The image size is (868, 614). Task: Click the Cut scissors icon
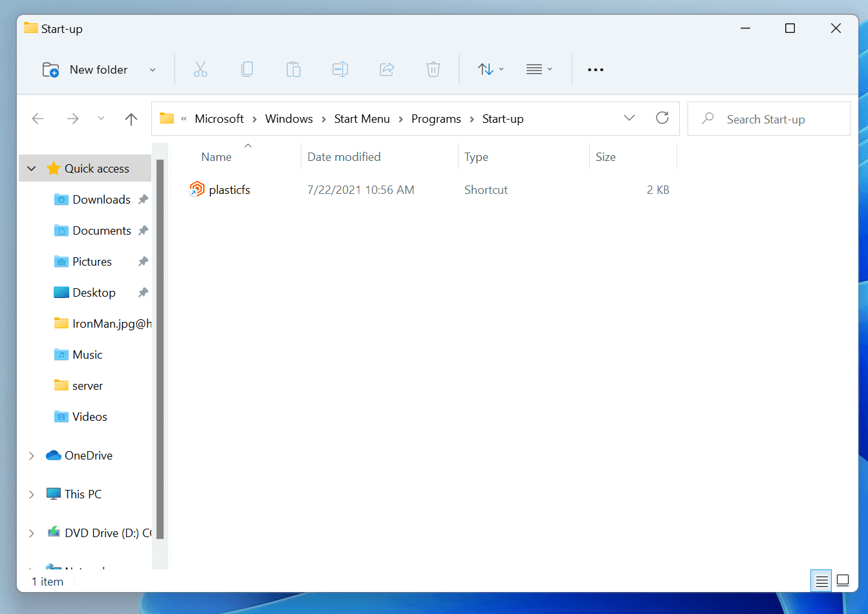click(x=201, y=69)
